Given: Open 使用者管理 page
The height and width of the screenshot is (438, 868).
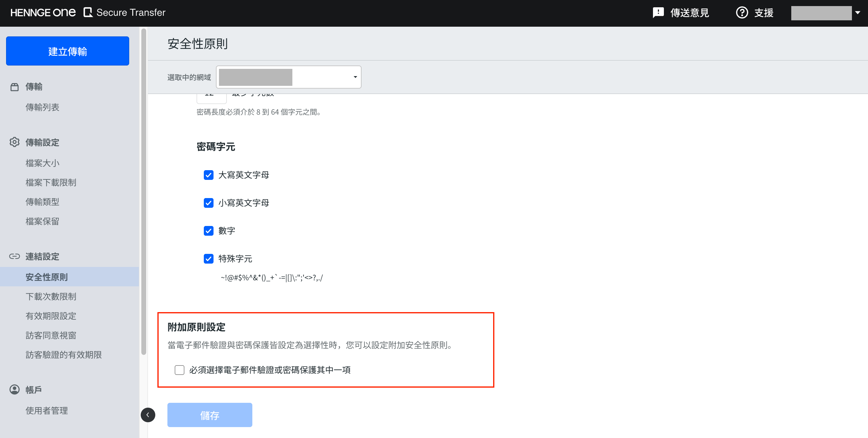Looking at the screenshot, I should 47,410.
